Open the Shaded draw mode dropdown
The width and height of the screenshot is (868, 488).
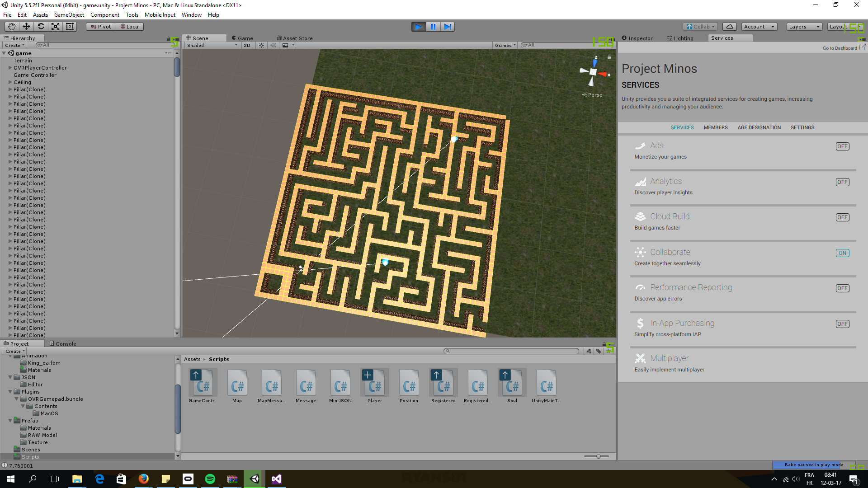point(212,45)
